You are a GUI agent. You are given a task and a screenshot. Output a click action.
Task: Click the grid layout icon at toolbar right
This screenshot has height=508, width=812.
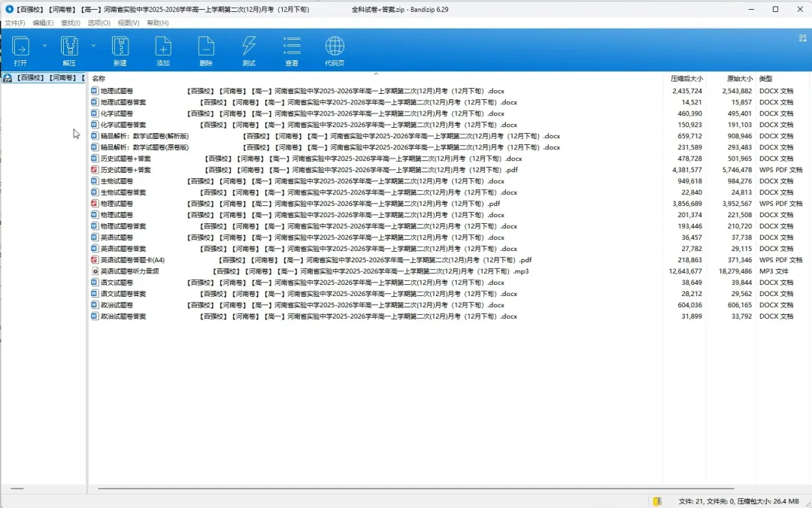(803, 38)
